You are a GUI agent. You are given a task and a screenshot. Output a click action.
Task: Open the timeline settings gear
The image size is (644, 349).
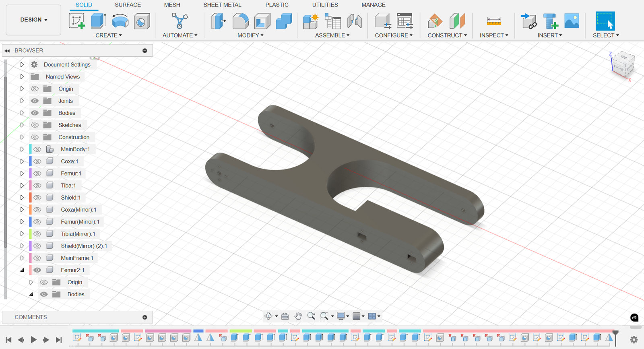coord(634,340)
